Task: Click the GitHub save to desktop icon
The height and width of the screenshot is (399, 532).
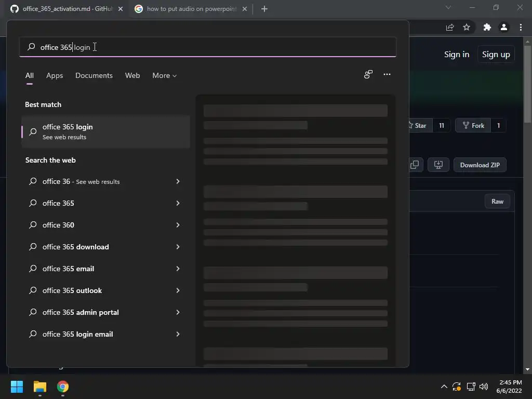Action: point(438,165)
